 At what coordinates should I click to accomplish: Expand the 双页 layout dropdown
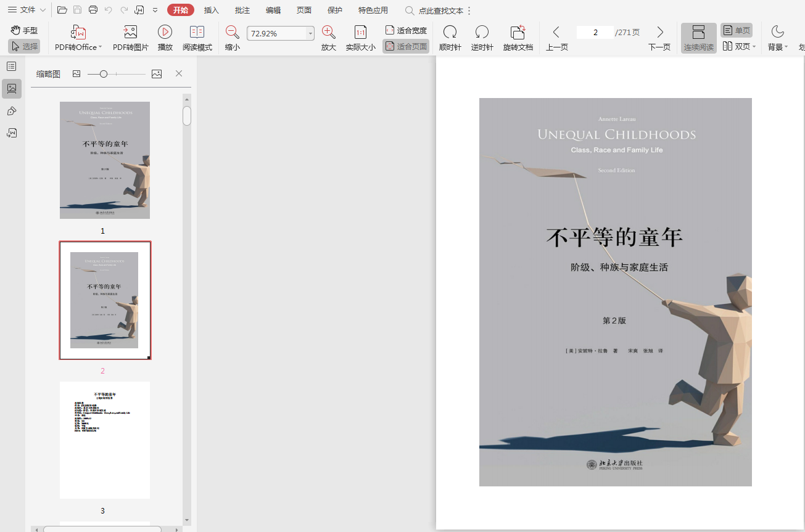754,46
